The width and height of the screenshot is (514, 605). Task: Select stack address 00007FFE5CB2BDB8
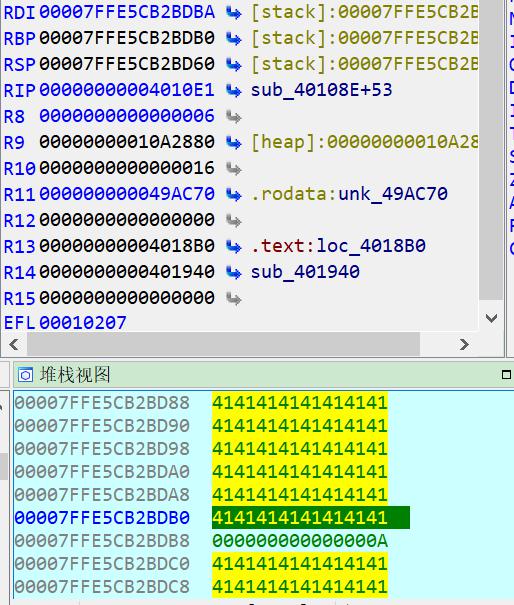(x=102, y=541)
